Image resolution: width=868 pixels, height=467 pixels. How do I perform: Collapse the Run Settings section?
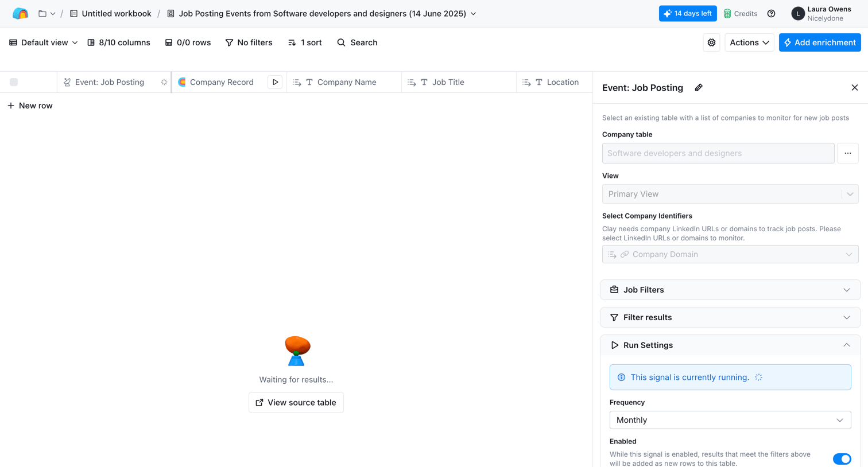pos(730,345)
